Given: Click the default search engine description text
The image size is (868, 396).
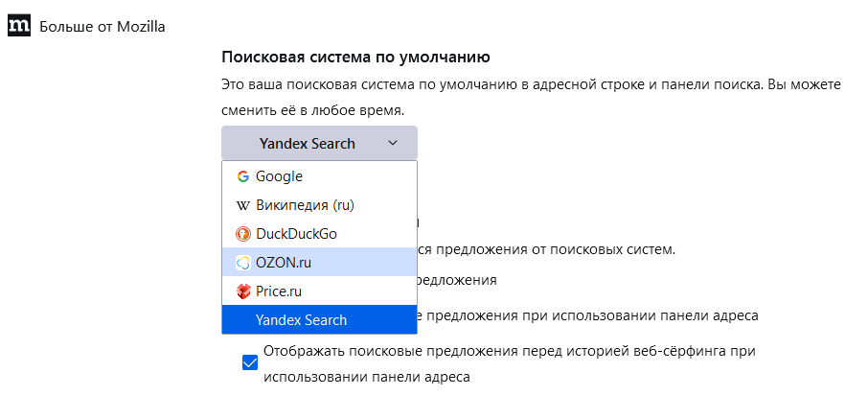Looking at the screenshot, I should pos(531,98).
